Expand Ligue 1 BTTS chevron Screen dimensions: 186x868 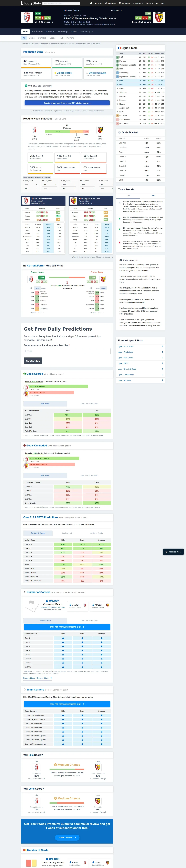click(162, 363)
